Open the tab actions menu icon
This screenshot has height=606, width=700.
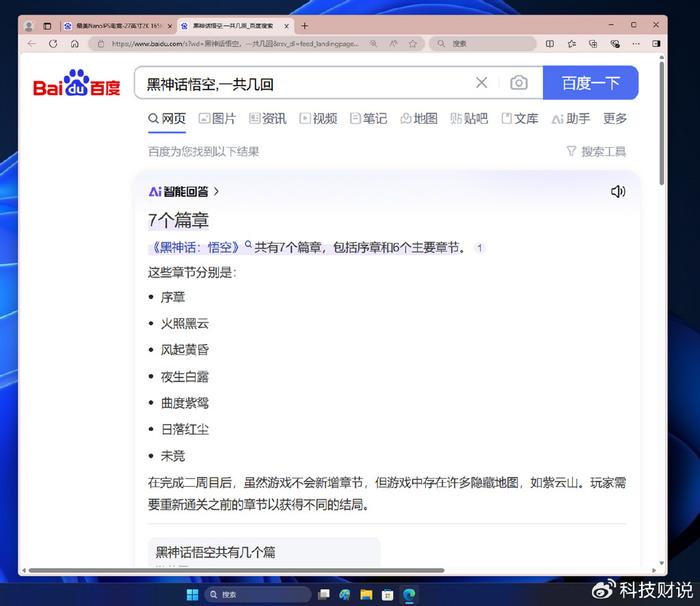click(47, 26)
